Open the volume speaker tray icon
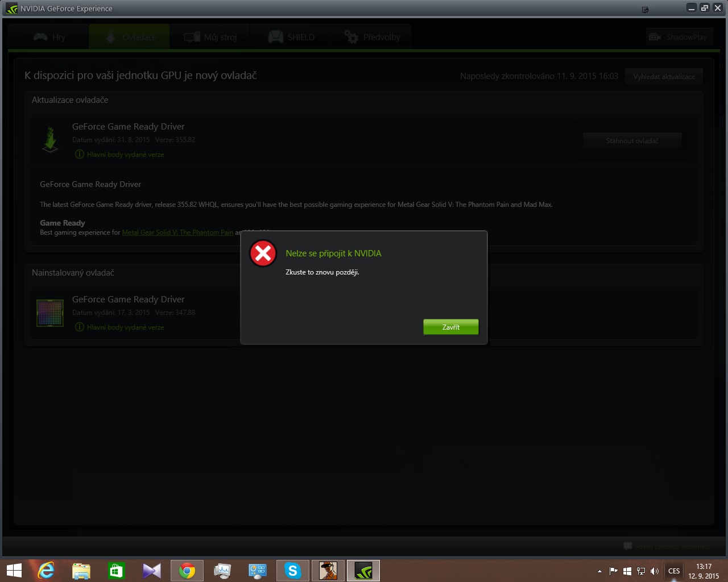The height and width of the screenshot is (582, 728). [655, 571]
